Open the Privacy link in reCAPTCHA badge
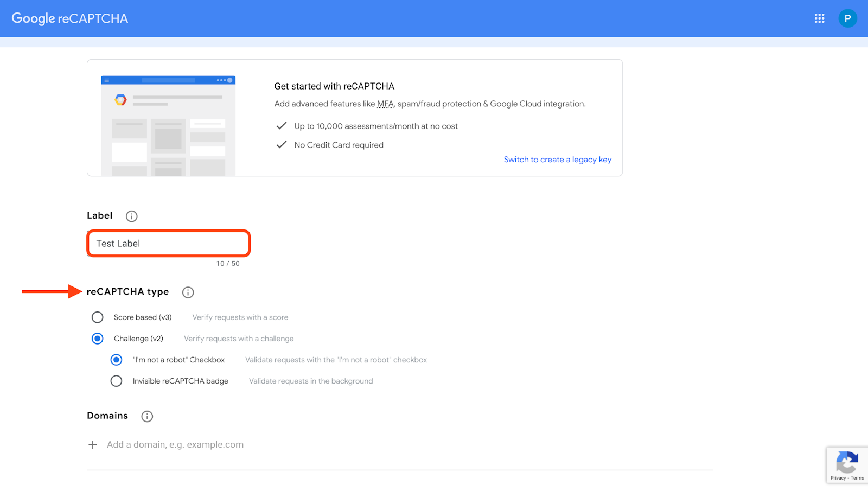 tap(838, 478)
